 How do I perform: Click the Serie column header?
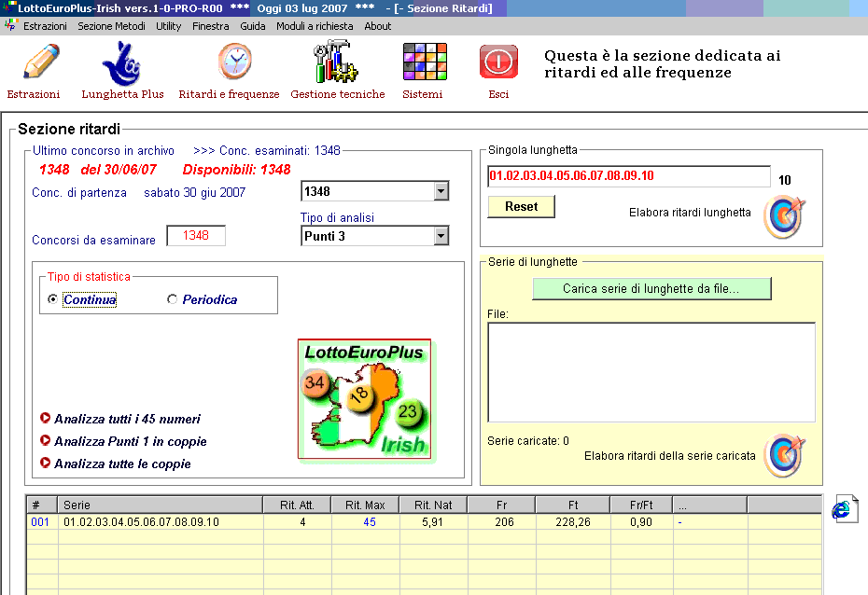pos(160,505)
